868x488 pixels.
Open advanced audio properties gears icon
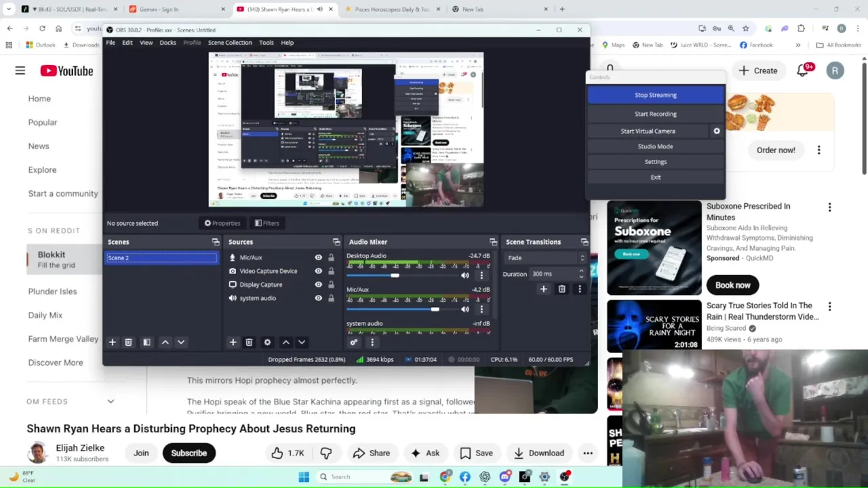pos(353,342)
